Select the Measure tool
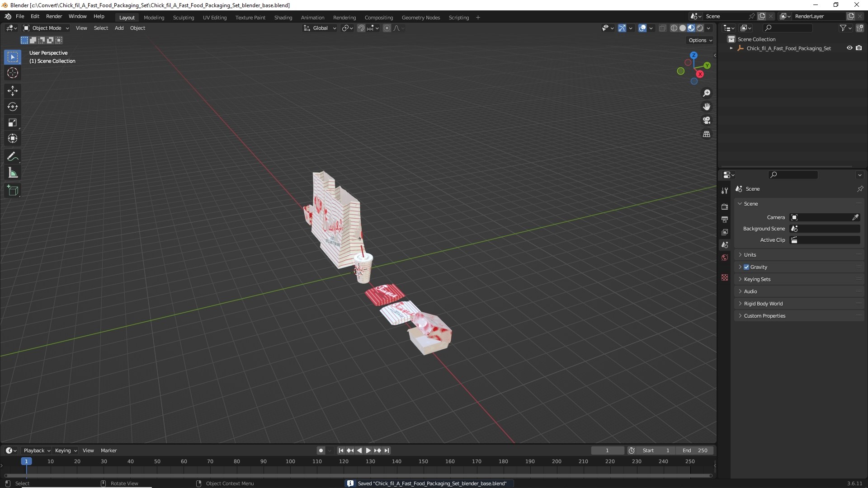 tap(13, 173)
